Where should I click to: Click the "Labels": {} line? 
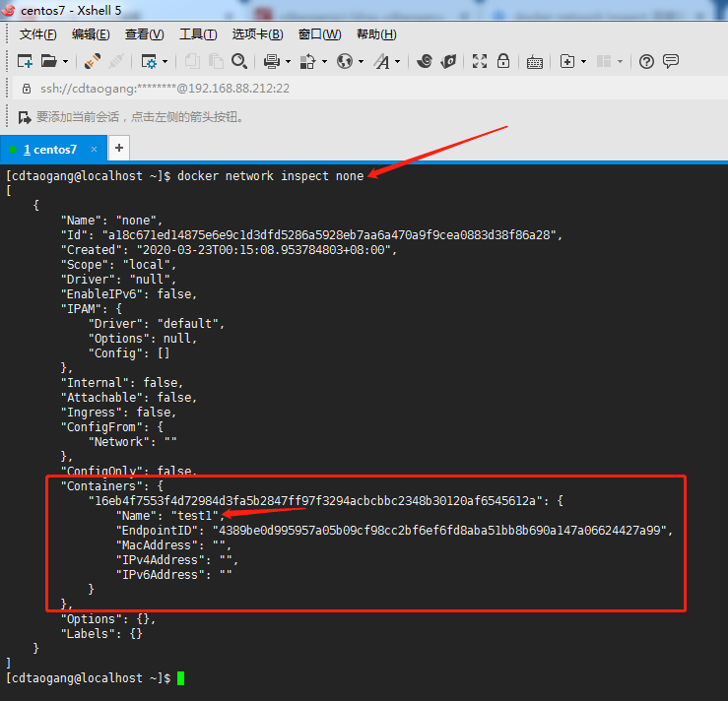101,634
